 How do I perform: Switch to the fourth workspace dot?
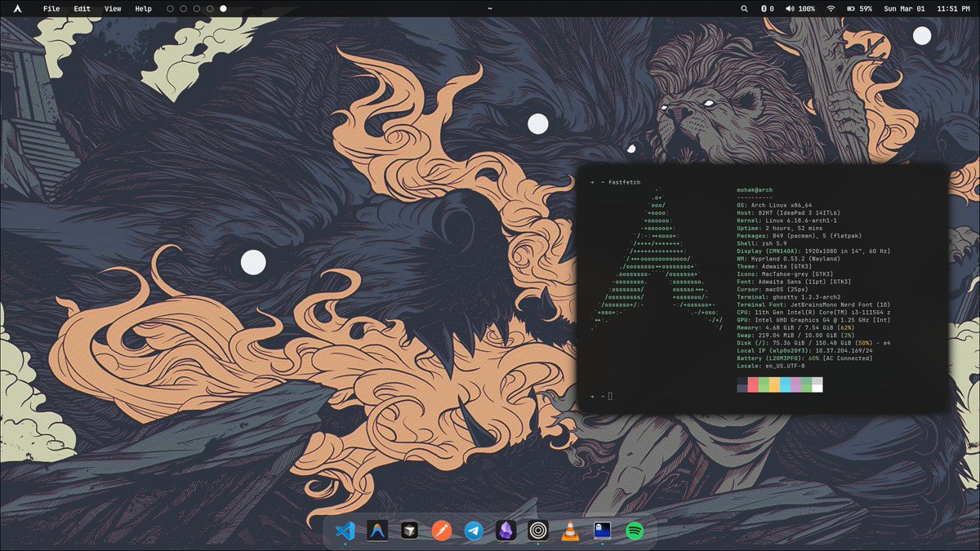(x=210, y=8)
